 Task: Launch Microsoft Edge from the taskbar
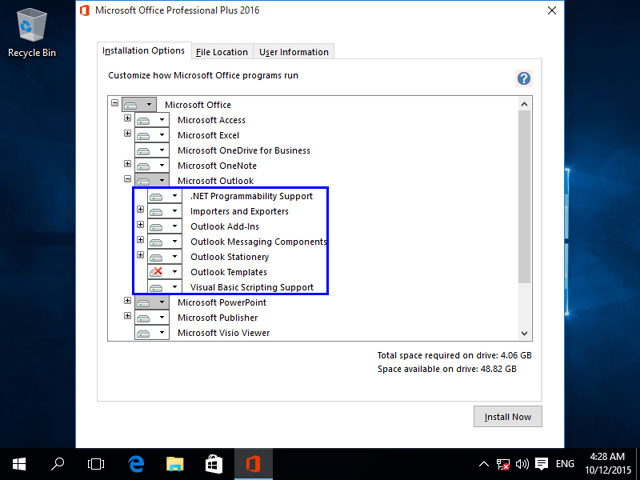[136, 464]
